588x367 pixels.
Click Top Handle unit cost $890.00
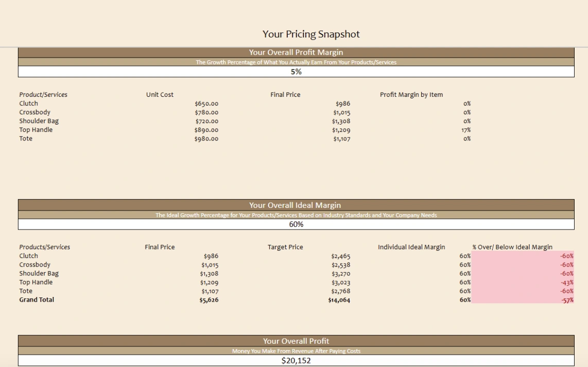click(x=206, y=130)
